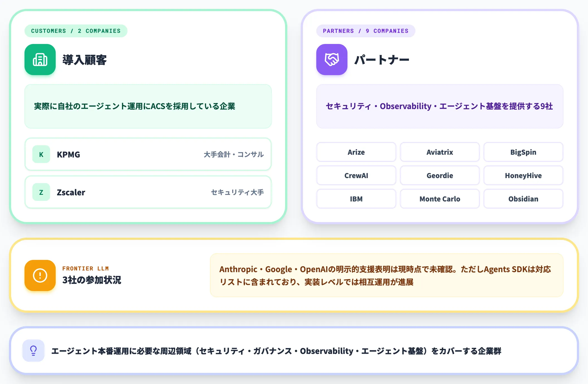The height and width of the screenshot is (384, 588).
Task: Click the PARTNERS / 9 COMPANIES badge
Action: (x=366, y=31)
